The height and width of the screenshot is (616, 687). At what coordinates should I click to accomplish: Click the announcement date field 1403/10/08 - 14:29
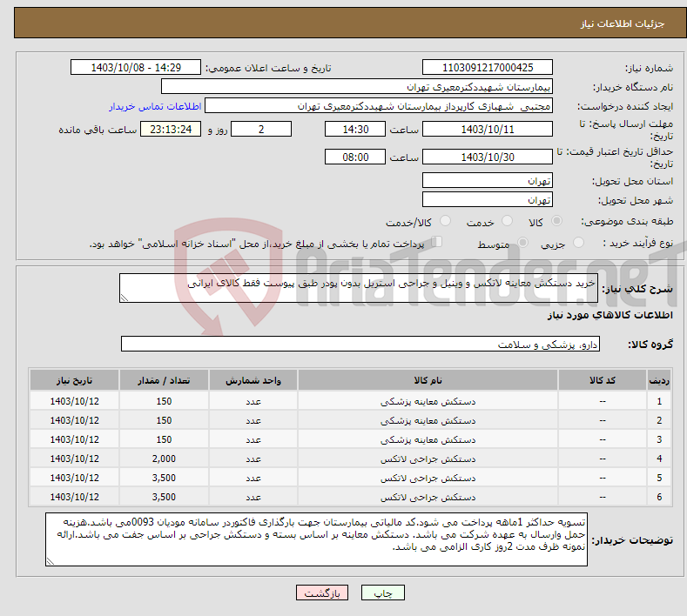click(135, 67)
